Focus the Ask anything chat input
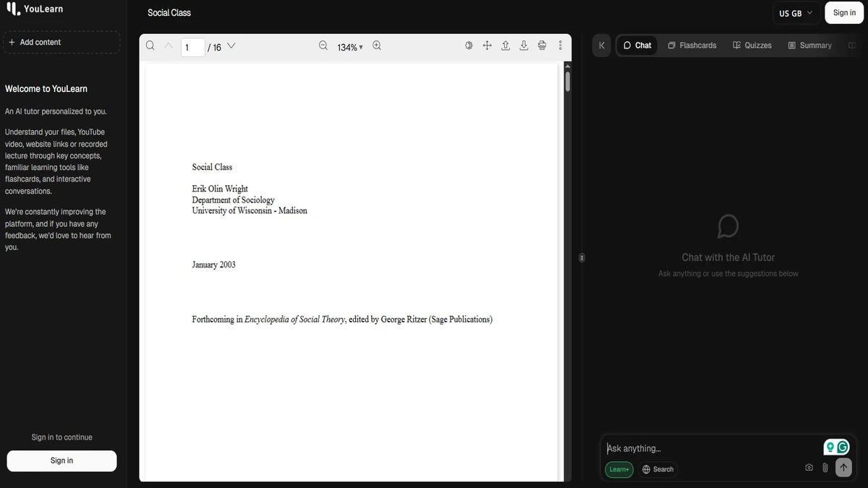 (x=712, y=448)
